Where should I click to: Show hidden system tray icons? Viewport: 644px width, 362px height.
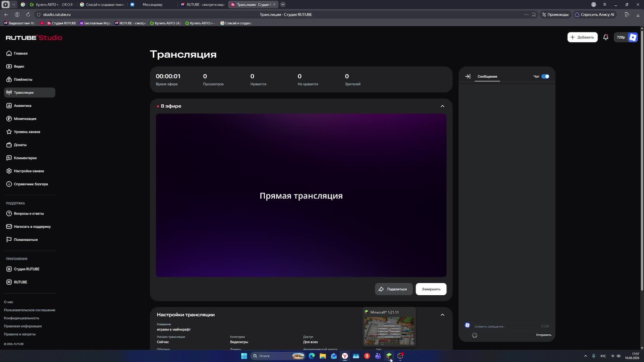pyautogui.click(x=586, y=356)
